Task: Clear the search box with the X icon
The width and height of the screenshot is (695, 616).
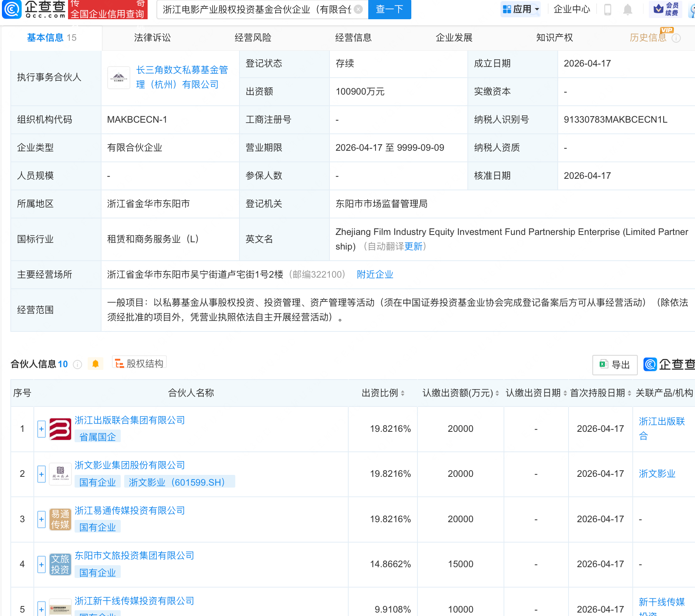Action: [x=358, y=10]
